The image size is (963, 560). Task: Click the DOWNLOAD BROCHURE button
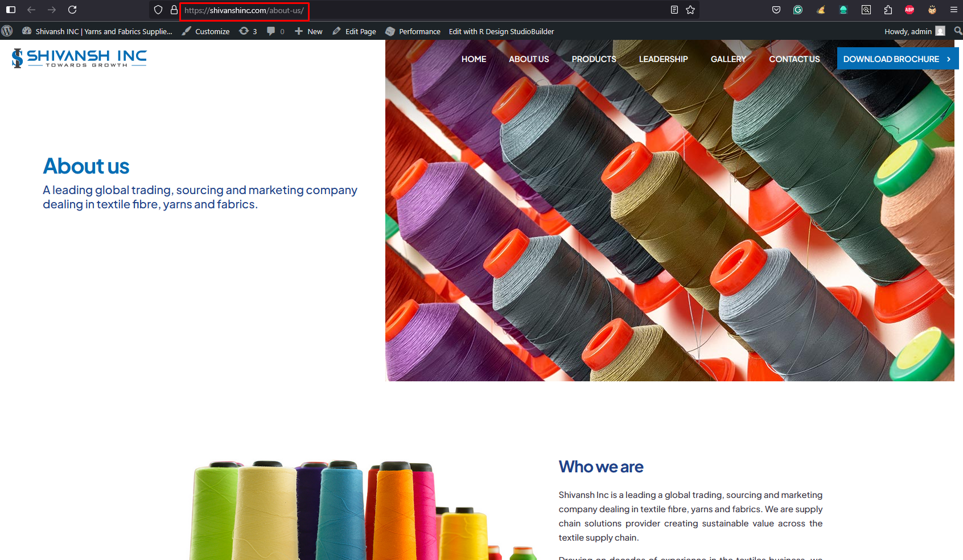click(897, 59)
